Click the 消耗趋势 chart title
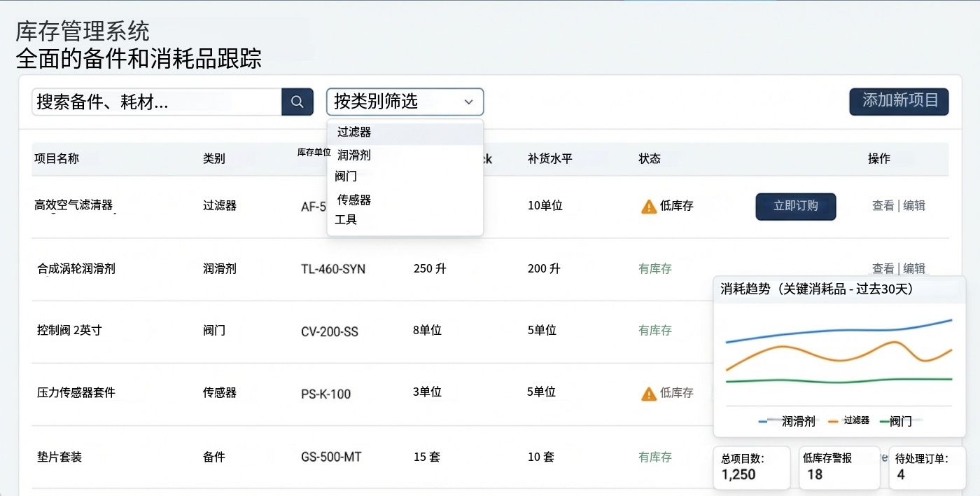This screenshot has height=496, width=980. [x=817, y=289]
